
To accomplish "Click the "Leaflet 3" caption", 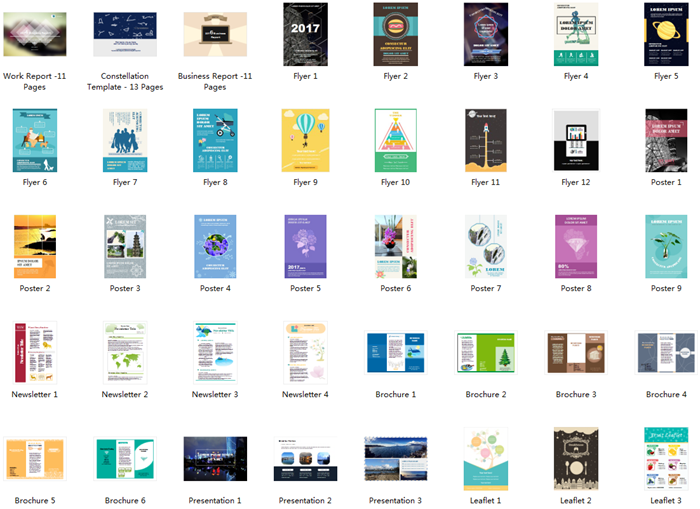I will click(666, 501).
